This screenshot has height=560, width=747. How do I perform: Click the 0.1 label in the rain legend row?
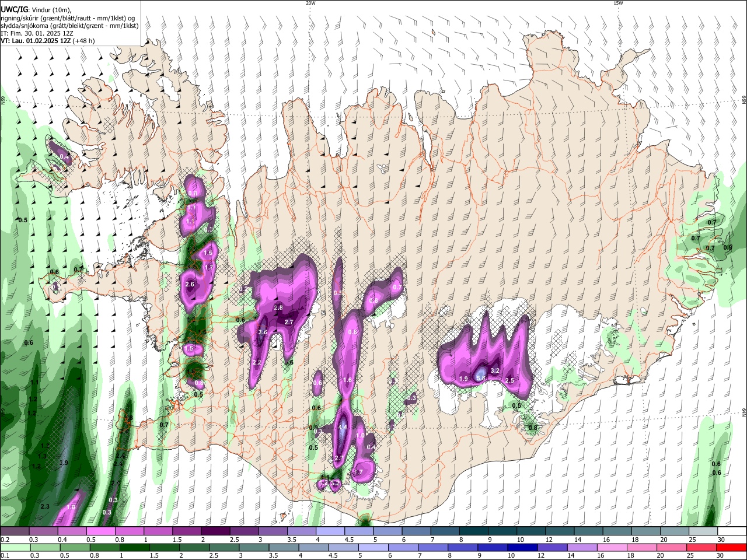click(x=5, y=555)
